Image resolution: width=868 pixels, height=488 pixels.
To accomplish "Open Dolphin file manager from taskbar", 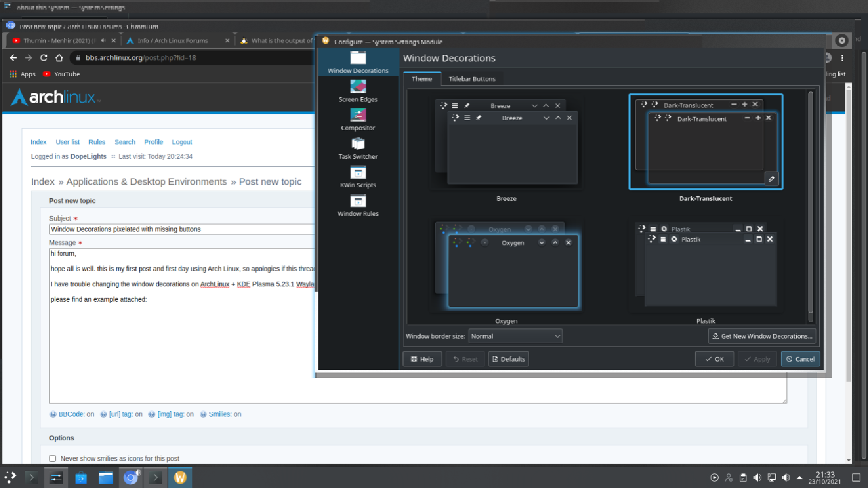I will click(x=106, y=477).
